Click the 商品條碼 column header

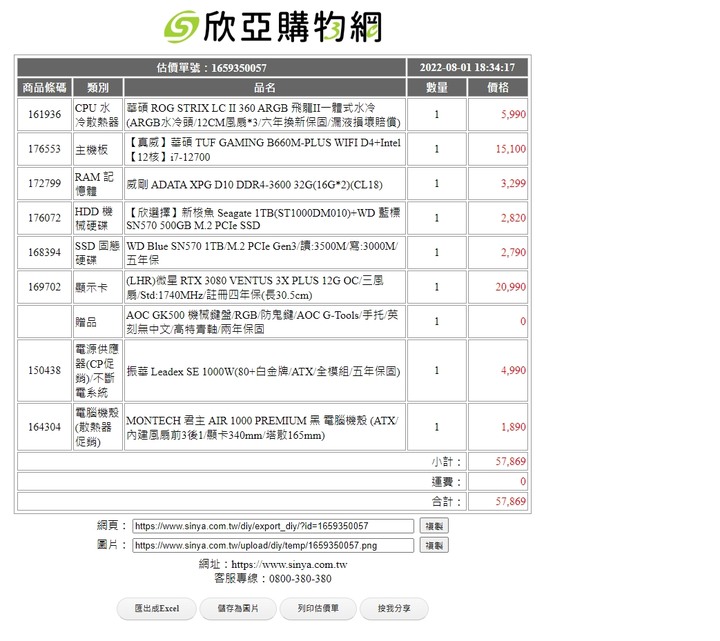coord(44,87)
